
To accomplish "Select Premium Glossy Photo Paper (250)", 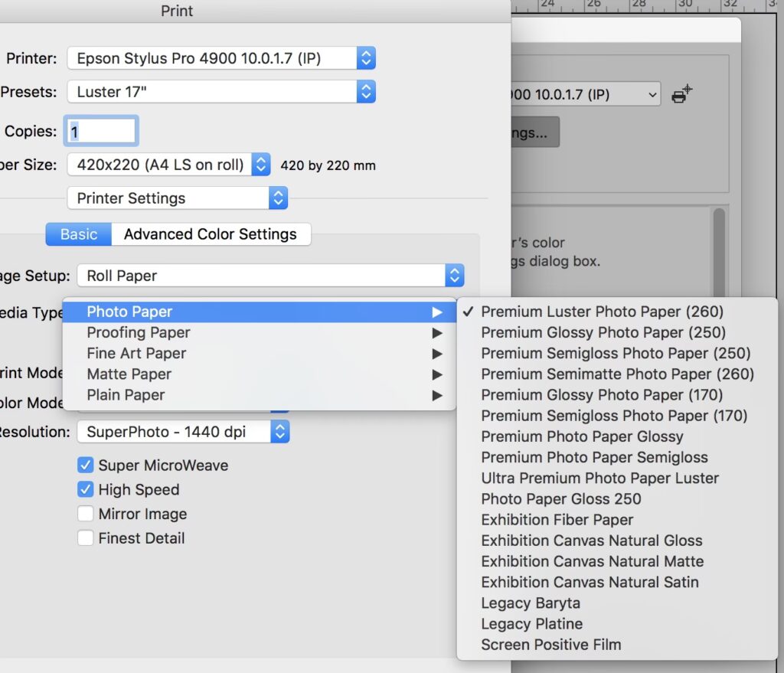I will coord(603,332).
